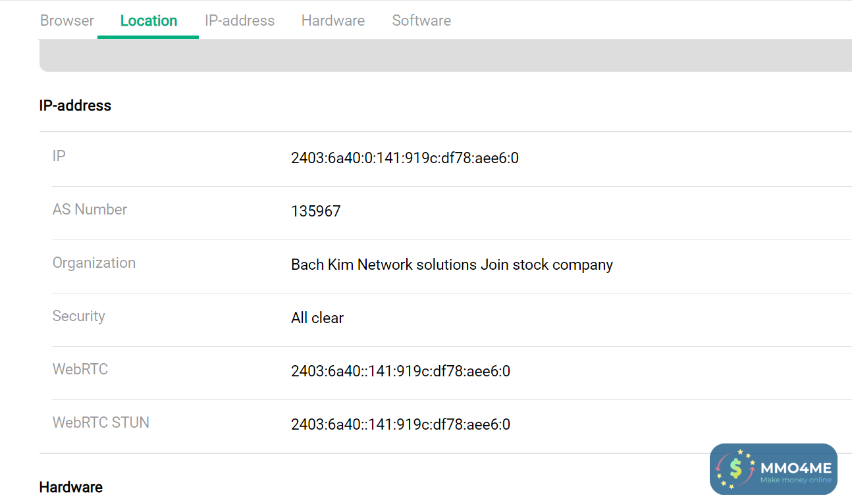The height and width of the screenshot is (504, 852).
Task: Open the Software tab
Action: click(x=421, y=20)
